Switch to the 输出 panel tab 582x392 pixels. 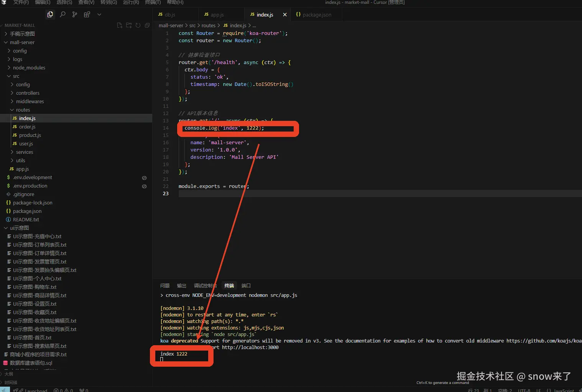tap(182, 286)
